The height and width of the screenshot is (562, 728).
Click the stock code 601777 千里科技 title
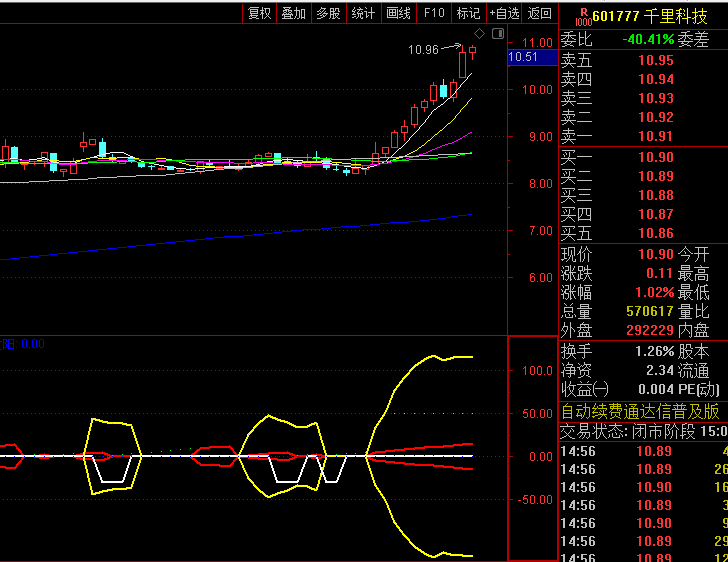[652, 16]
